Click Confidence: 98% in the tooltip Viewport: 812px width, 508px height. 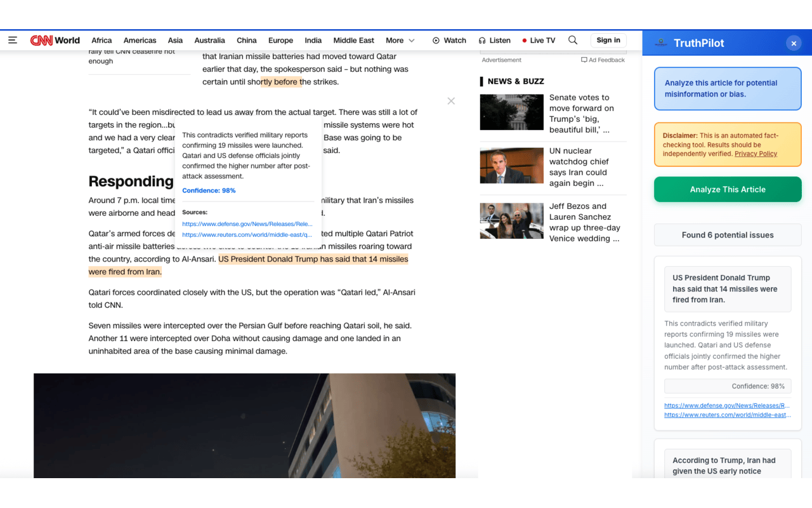(x=209, y=190)
